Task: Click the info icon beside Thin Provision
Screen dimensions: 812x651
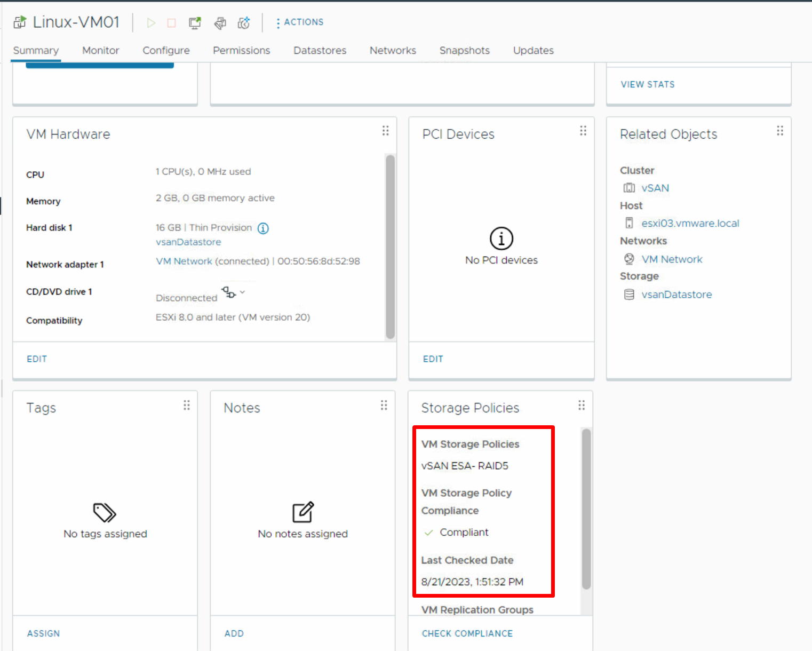Action: (x=263, y=228)
